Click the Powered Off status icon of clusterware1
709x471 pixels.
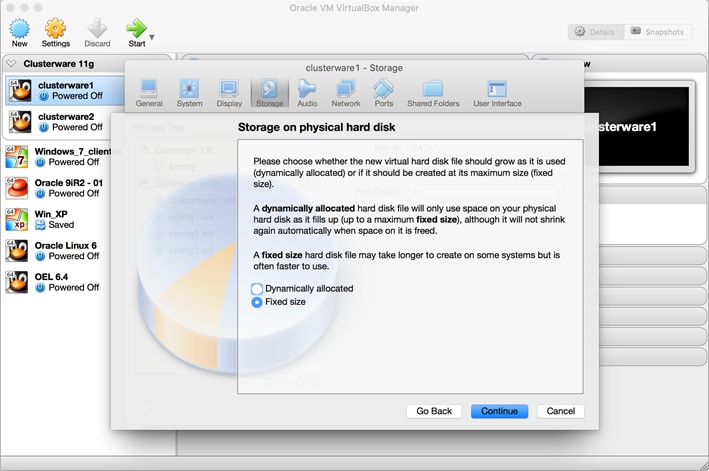point(43,96)
